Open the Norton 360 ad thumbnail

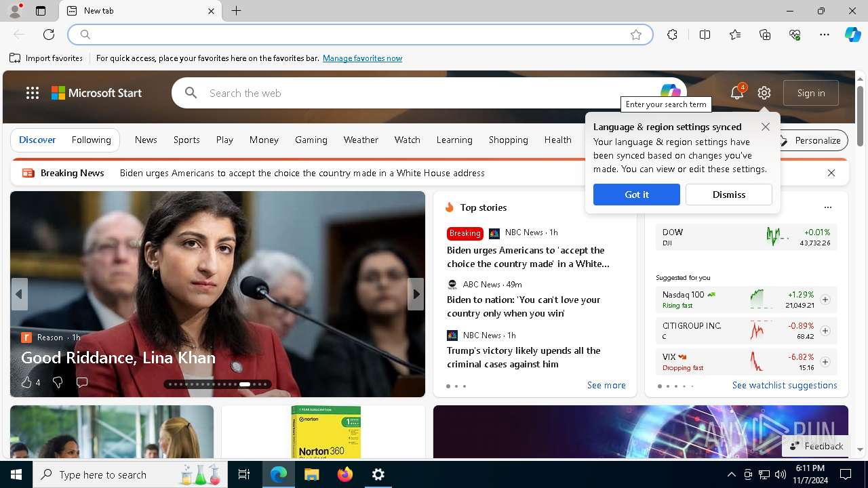tap(326, 432)
